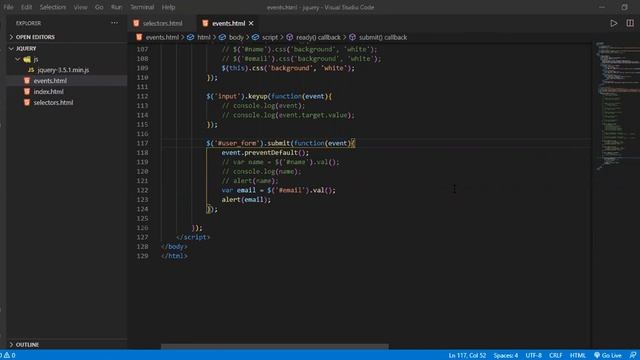Image resolution: width=640 pixels, height=360 pixels.
Task: Click Spaces: 4 indentation status
Action: coord(505,355)
